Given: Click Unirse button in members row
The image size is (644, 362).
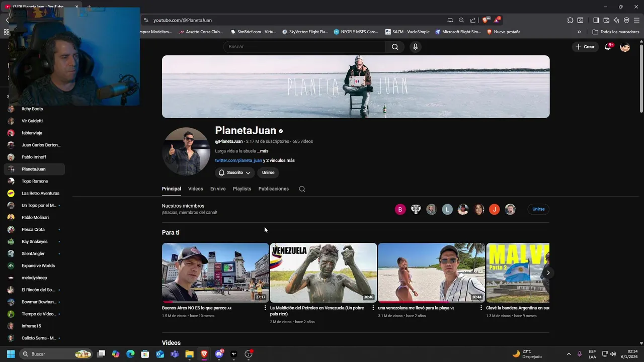Looking at the screenshot, I should pos(538,209).
